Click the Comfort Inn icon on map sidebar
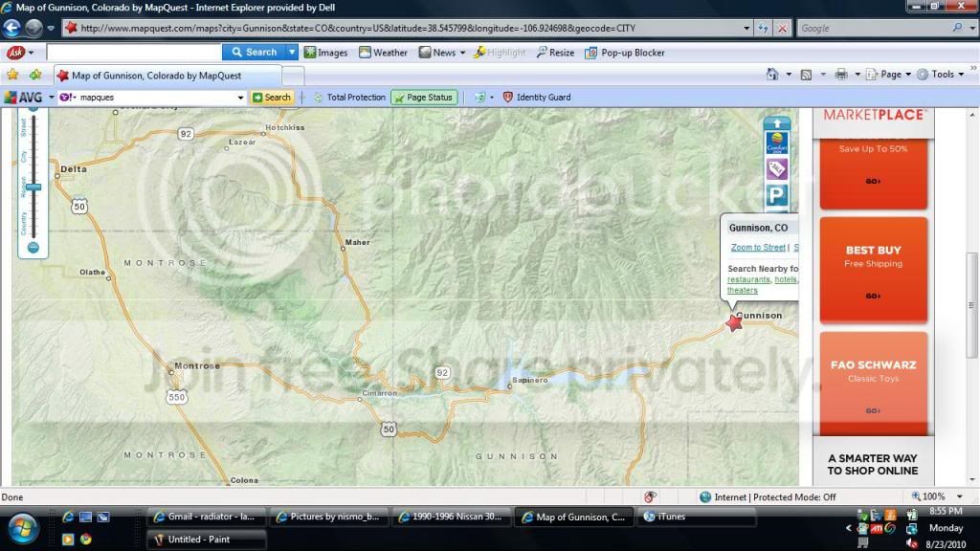The height and width of the screenshot is (551, 980). click(776, 143)
